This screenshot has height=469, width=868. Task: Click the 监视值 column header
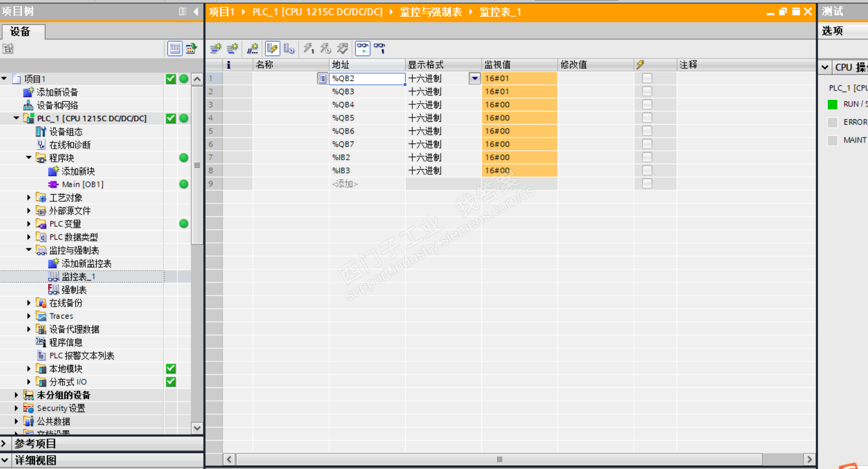click(x=519, y=65)
